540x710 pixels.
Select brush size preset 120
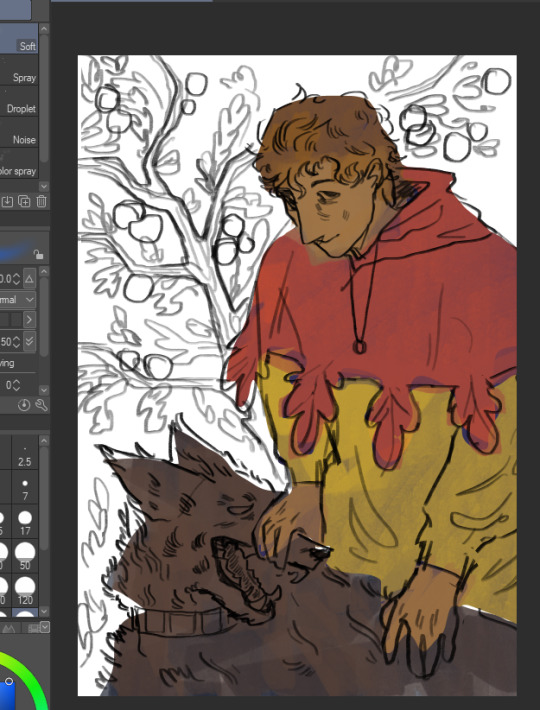[x=24, y=590]
